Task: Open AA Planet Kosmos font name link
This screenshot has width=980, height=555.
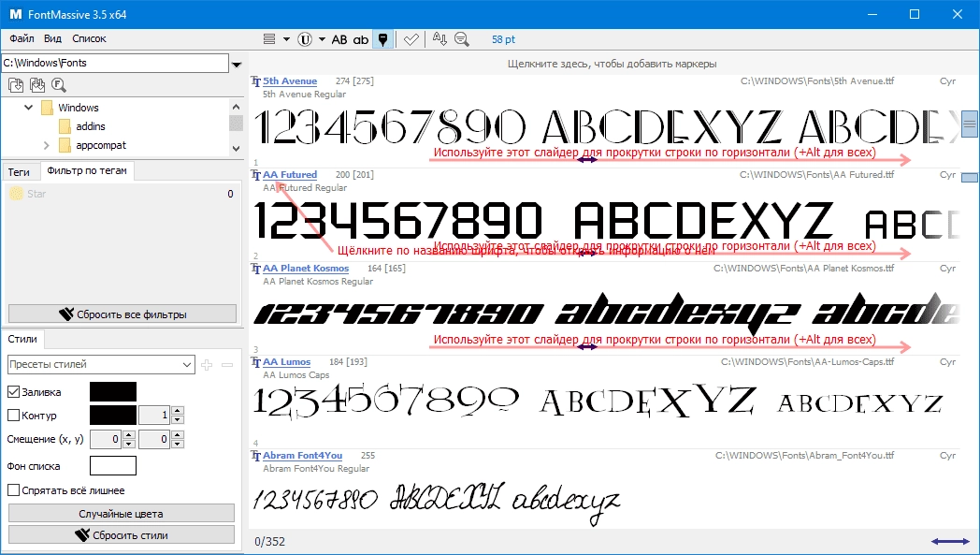Action: [307, 268]
